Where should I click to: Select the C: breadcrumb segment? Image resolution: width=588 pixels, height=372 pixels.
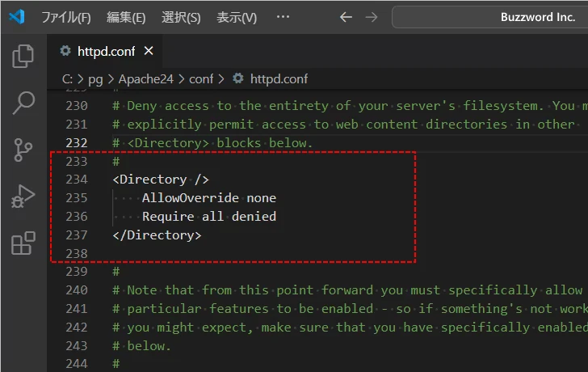click(x=67, y=78)
